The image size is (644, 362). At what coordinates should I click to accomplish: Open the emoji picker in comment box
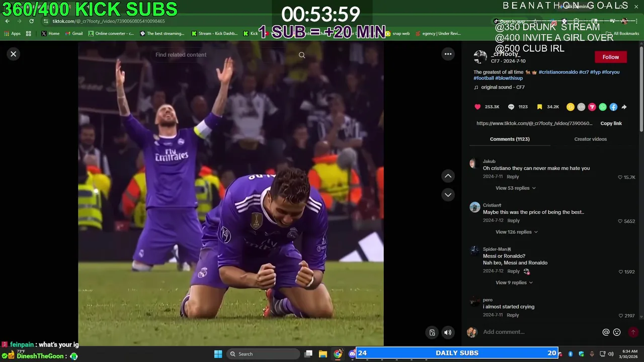[617, 332]
